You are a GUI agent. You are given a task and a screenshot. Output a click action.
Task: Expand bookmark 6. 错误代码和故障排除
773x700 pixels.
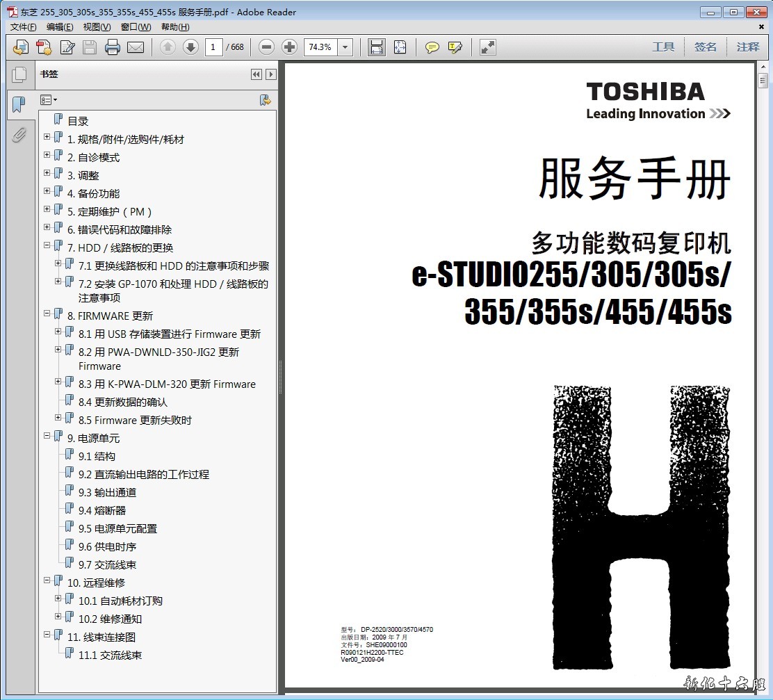(x=47, y=227)
